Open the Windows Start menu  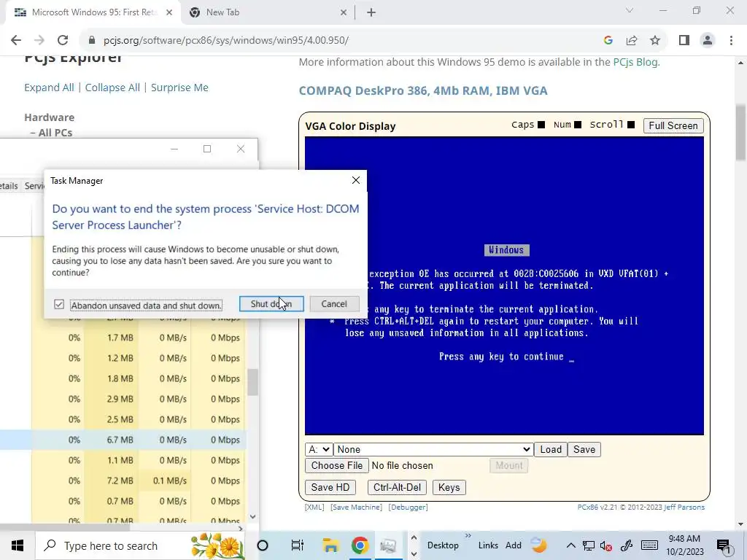18,545
